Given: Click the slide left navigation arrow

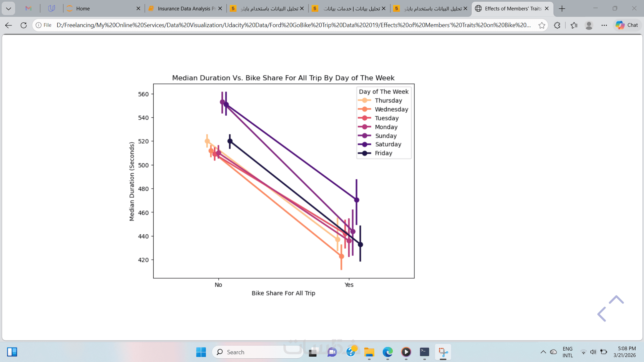Looking at the screenshot, I should point(602,314).
